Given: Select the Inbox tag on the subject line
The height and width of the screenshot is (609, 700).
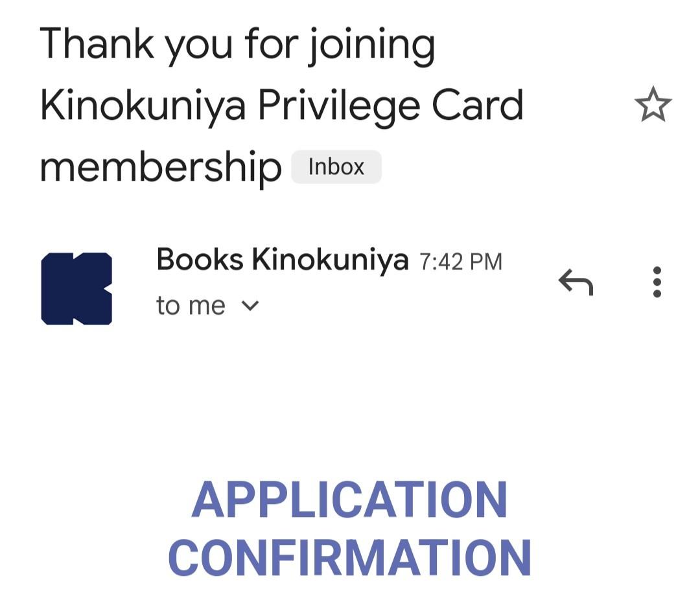Looking at the screenshot, I should (336, 167).
